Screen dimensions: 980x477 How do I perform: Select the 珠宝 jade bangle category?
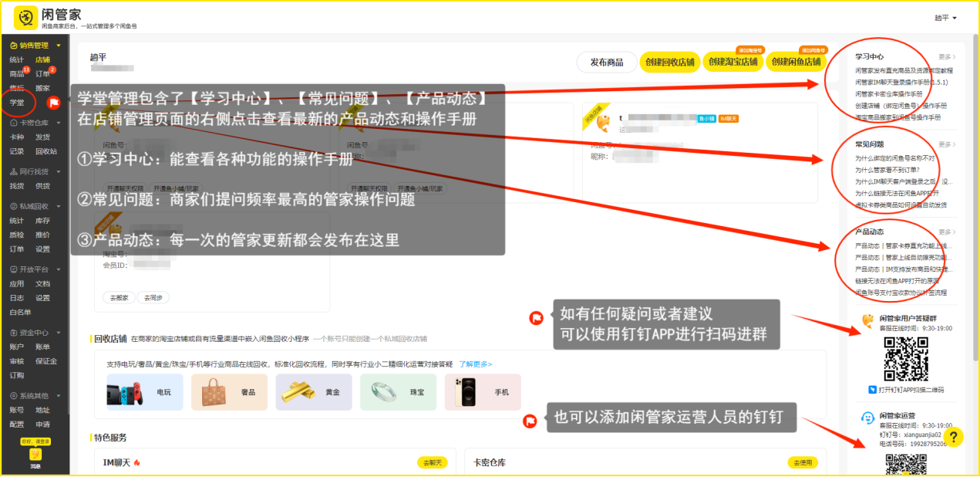coord(398,392)
